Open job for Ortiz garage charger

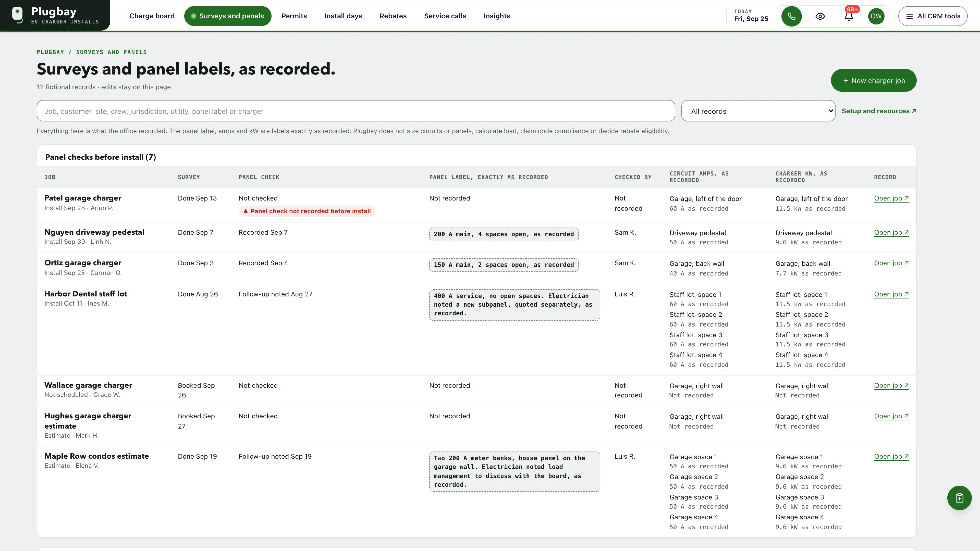(x=891, y=263)
